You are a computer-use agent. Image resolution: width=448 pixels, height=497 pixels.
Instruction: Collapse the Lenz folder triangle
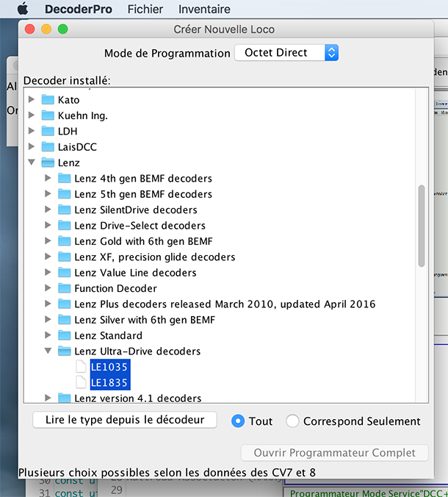click(x=32, y=162)
